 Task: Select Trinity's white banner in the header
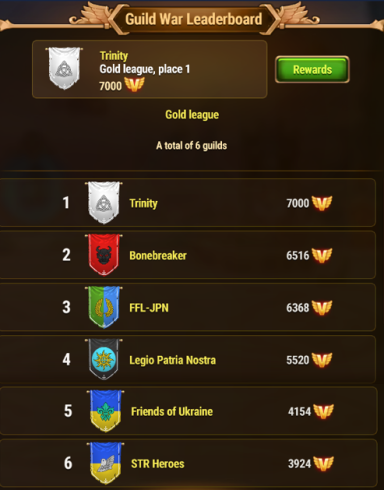coord(64,68)
